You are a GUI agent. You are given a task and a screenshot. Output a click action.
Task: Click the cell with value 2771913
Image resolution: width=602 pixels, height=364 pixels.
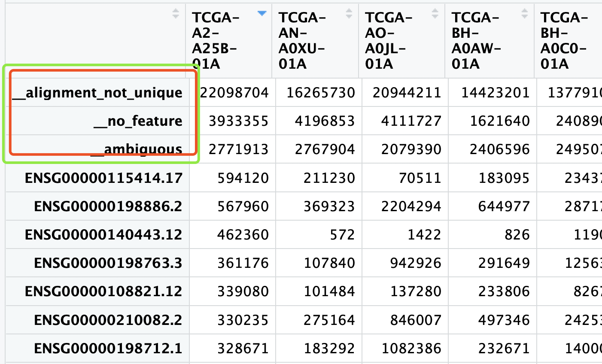[x=232, y=149]
